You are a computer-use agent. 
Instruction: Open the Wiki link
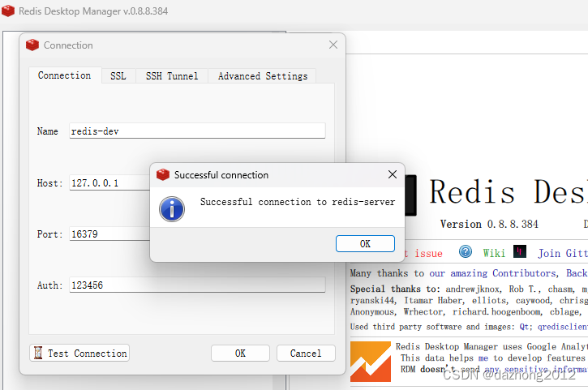[494, 253]
